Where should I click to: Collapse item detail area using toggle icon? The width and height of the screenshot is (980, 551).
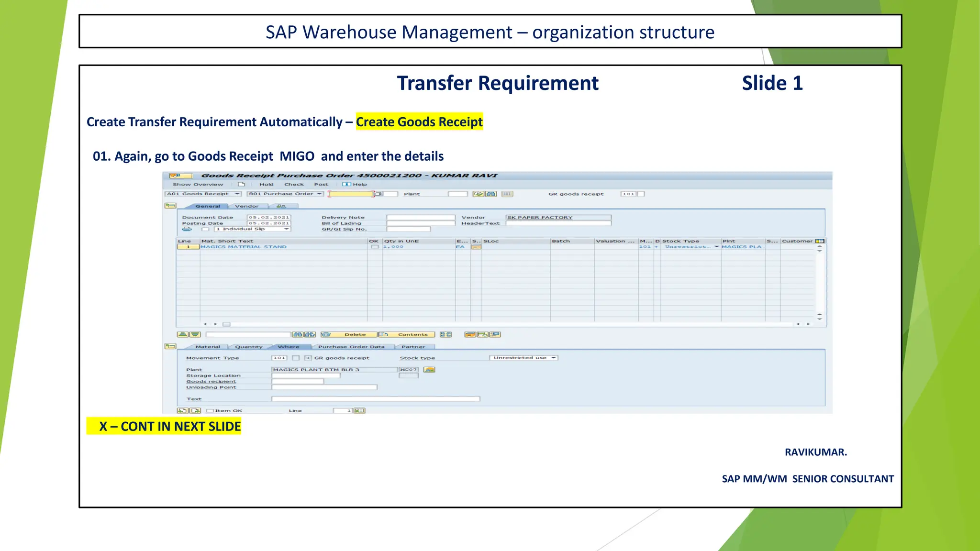pyautogui.click(x=170, y=346)
